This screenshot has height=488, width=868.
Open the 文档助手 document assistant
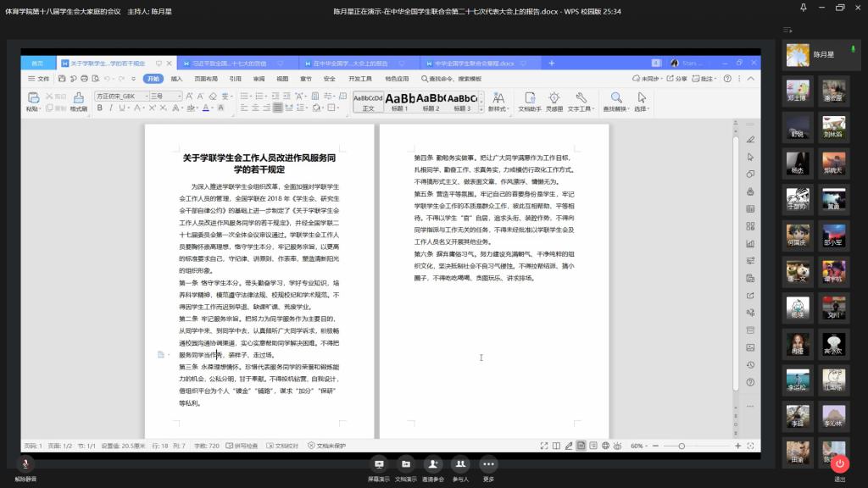(x=529, y=98)
